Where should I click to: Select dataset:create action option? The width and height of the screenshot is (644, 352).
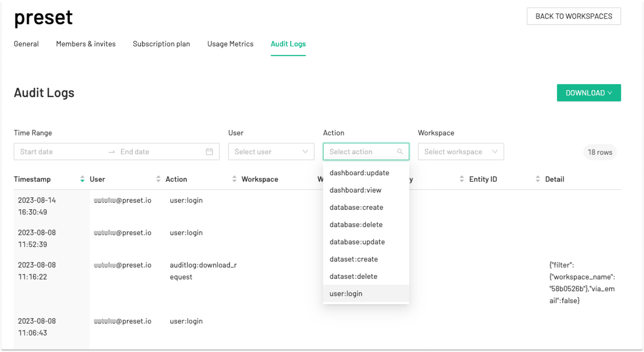point(353,259)
